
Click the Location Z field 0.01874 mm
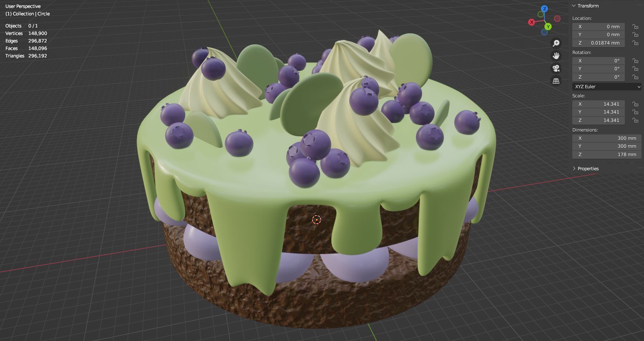(599, 43)
